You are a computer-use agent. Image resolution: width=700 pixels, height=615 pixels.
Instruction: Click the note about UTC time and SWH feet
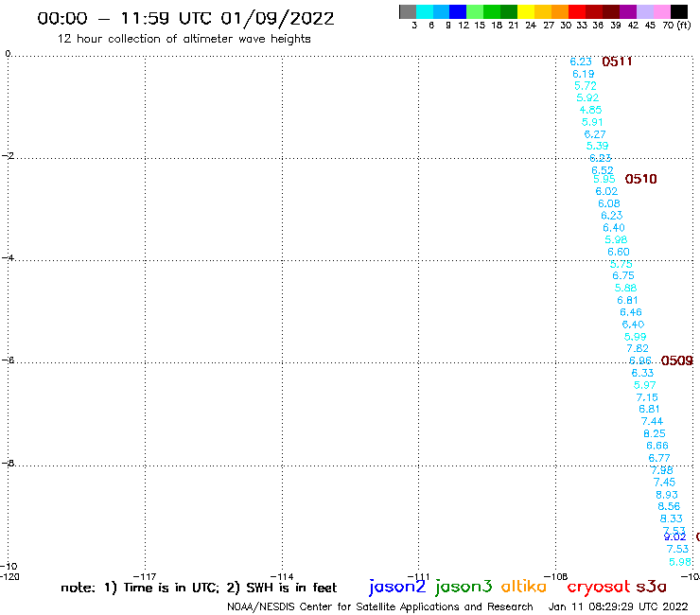(x=199, y=588)
